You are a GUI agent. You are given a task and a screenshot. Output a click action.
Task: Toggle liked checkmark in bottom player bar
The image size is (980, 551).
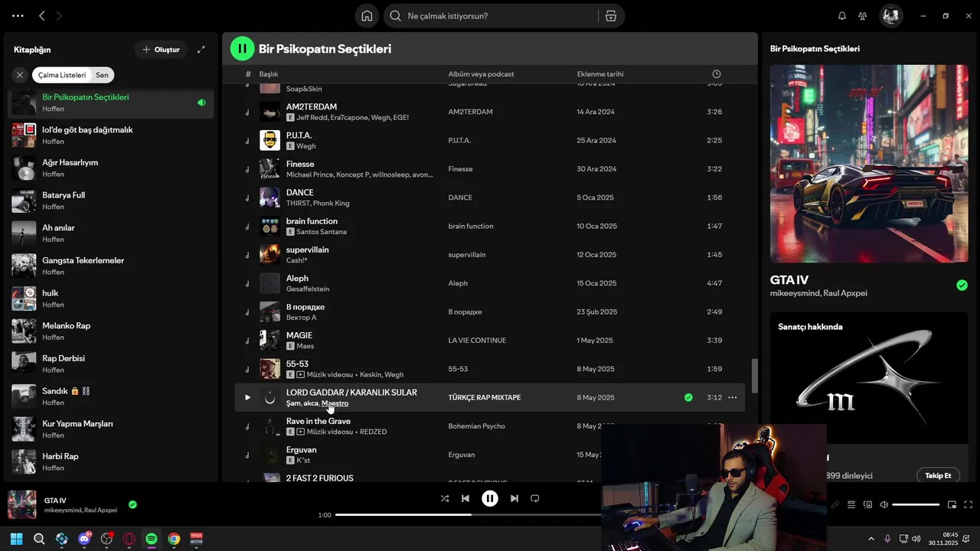coord(132,504)
